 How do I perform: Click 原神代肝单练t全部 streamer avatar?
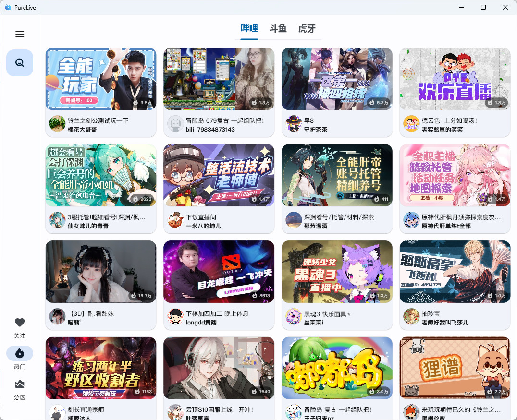411,220
